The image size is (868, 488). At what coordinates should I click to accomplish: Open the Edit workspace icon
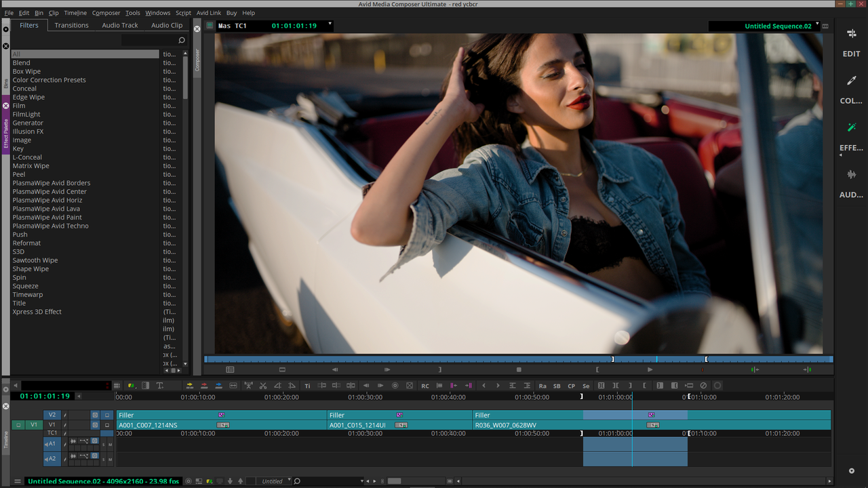coord(851,33)
